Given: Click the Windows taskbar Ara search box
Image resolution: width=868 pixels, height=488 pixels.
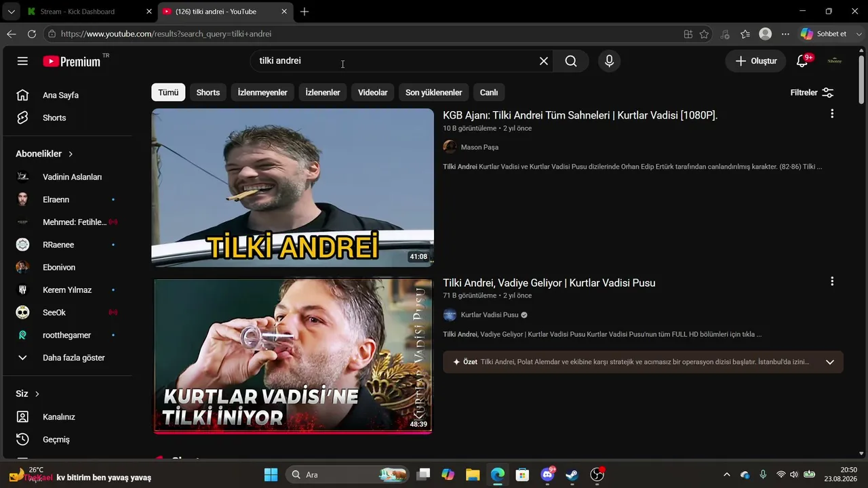Looking at the screenshot, I should [347, 474].
